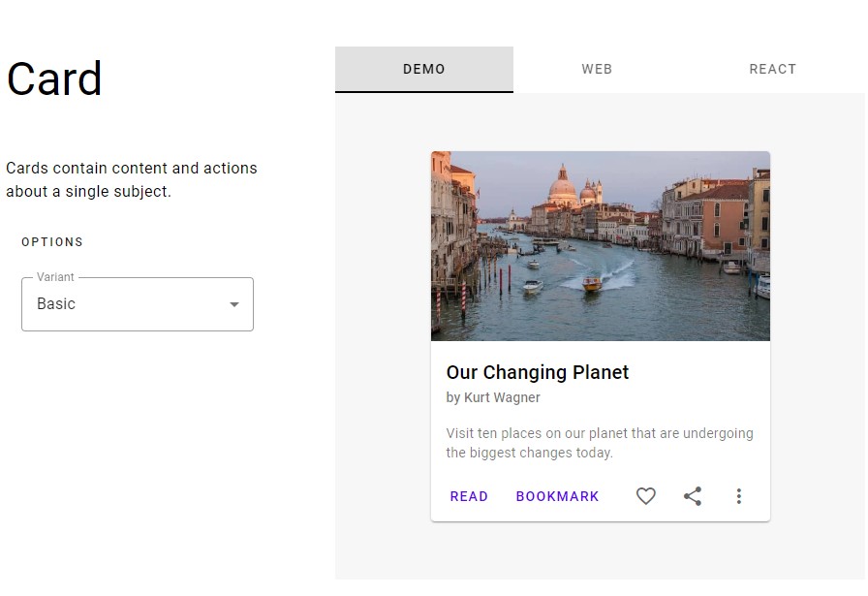Click the Variant field showing Basic
The height and width of the screenshot is (596, 868).
click(138, 304)
